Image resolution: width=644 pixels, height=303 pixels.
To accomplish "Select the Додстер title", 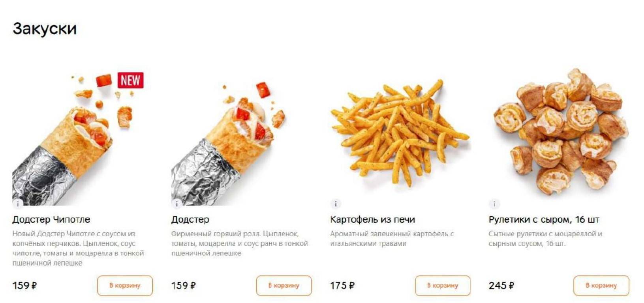I will 190,219.
